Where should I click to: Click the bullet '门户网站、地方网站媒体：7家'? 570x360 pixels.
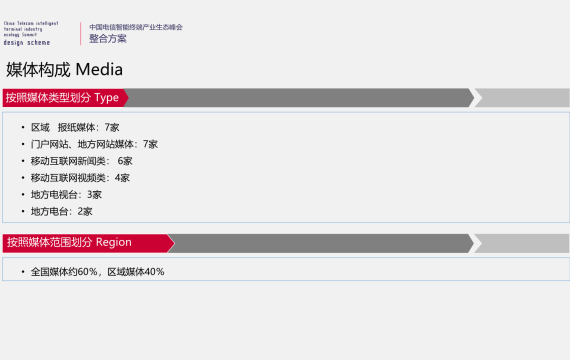[x=94, y=144]
